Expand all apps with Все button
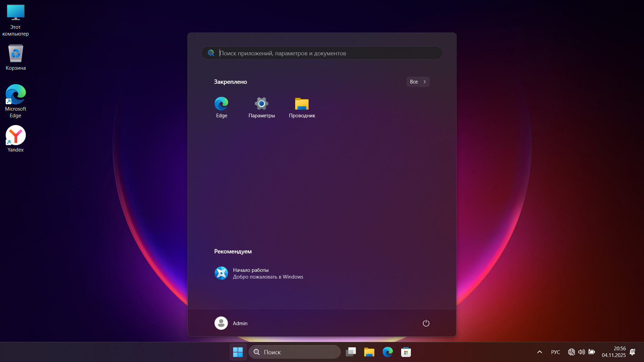Viewport: 644px width, 362px height. click(418, 82)
